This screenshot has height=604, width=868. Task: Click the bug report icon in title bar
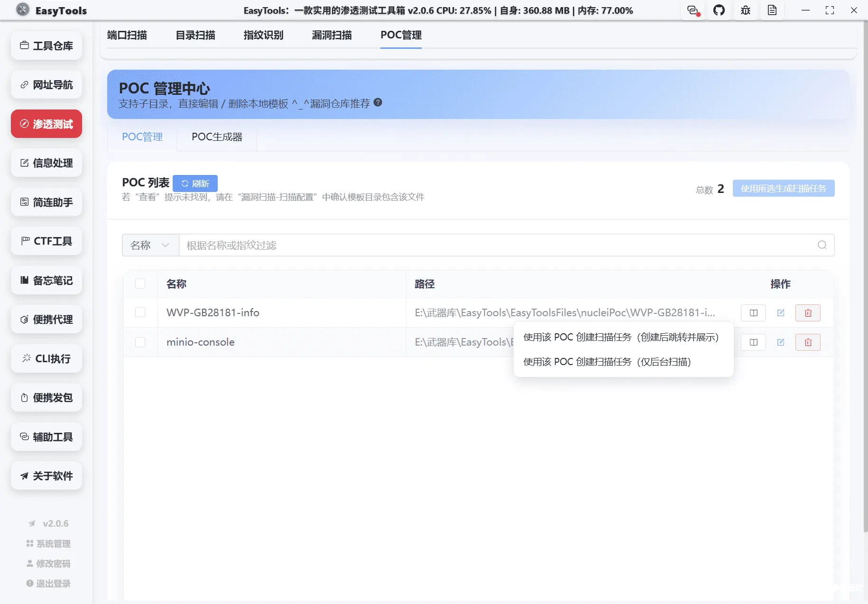(x=746, y=10)
